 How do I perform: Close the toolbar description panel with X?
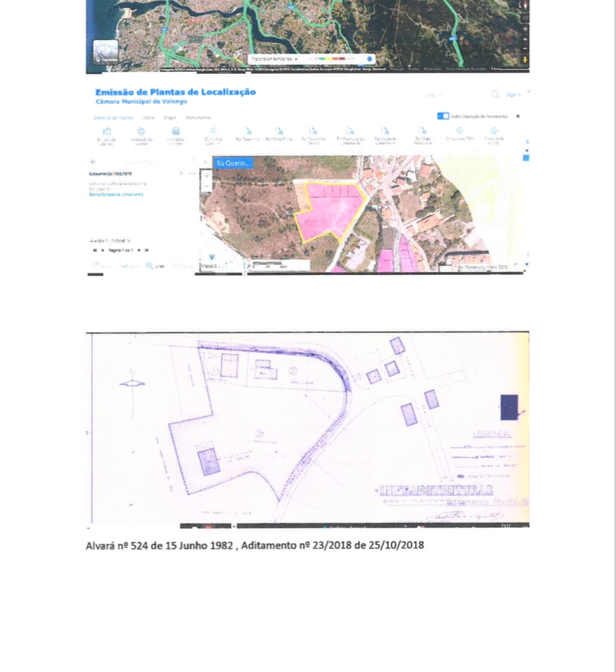pos(518,116)
